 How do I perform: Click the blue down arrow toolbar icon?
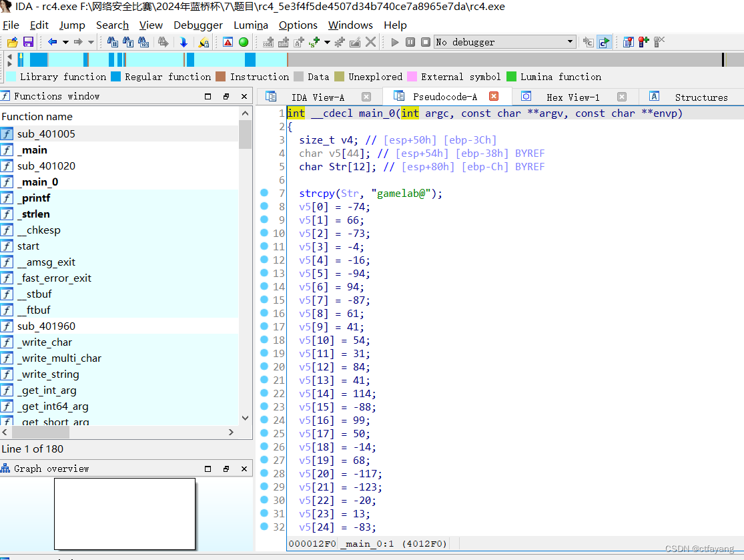coord(183,42)
